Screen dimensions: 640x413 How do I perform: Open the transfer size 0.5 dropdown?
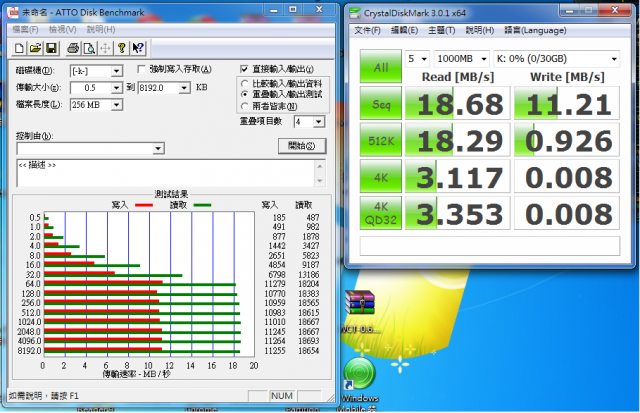point(116,88)
